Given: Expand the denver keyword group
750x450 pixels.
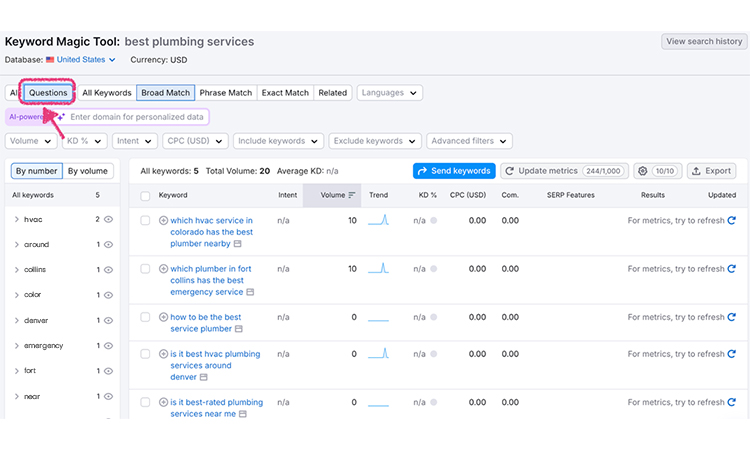Looking at the screenshot, I should (16, 320).
